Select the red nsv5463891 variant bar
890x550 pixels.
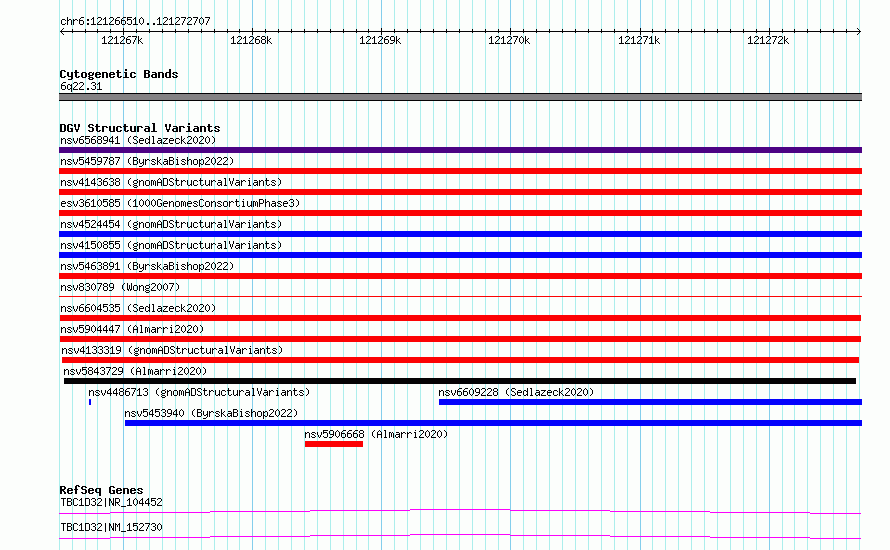click(x=460, y=276)
